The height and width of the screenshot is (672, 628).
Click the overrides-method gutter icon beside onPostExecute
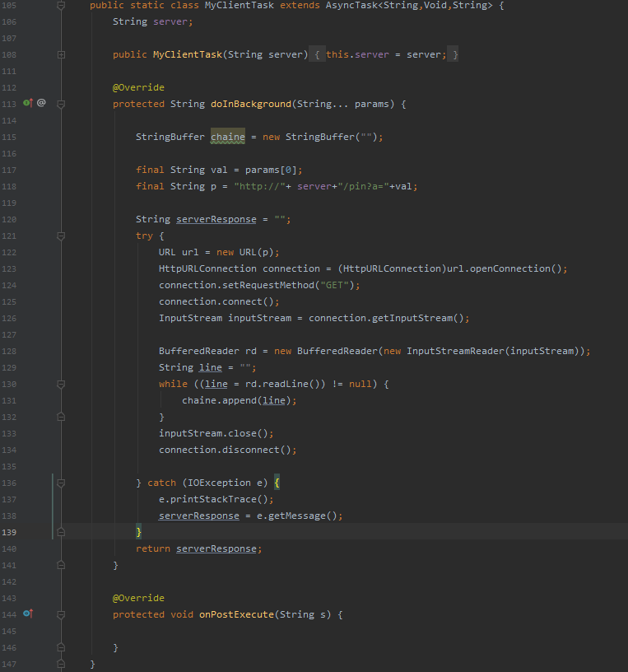click(x=27, y=614)
